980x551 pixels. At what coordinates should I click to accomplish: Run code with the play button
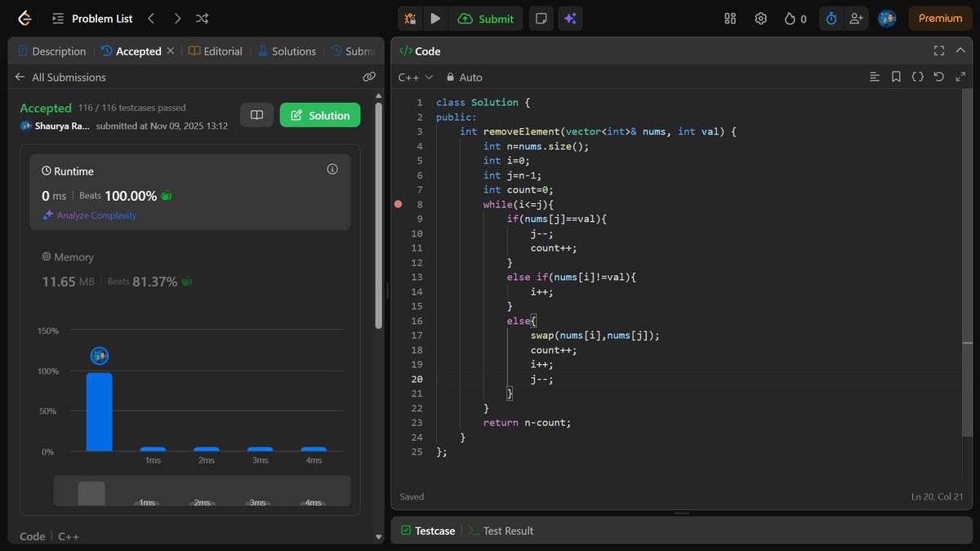(435, 18)
